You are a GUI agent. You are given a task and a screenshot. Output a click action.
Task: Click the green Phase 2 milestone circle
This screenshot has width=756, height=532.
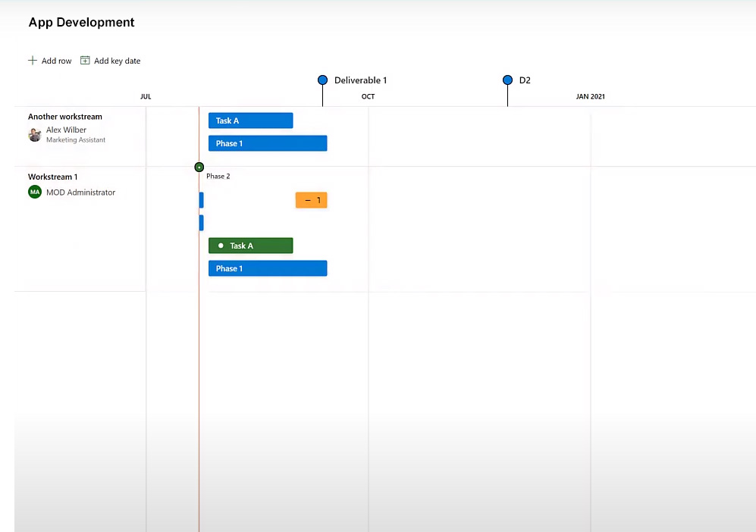pyautogui.click(x=199, y=167)
